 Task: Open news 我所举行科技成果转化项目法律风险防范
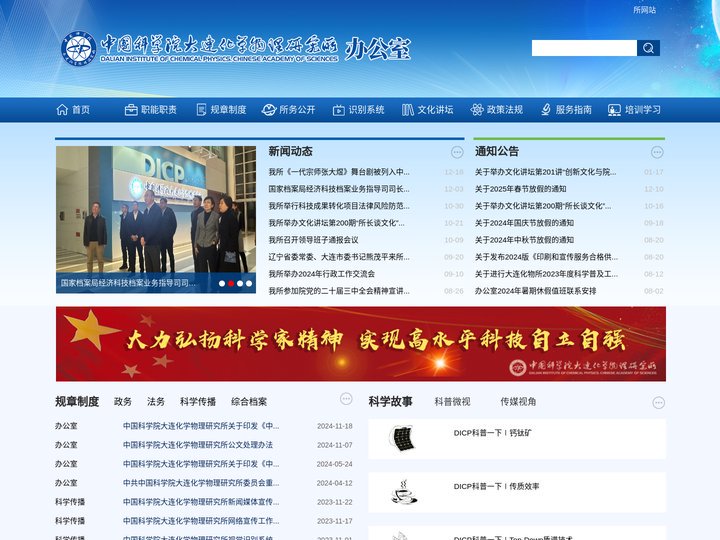(339, 206)
